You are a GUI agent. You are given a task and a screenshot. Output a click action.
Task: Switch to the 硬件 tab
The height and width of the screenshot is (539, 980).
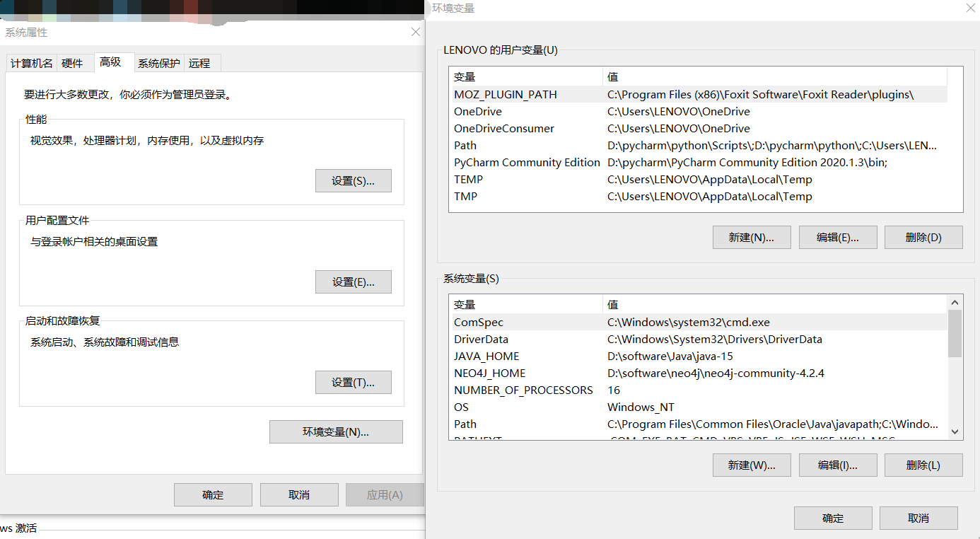73,63
